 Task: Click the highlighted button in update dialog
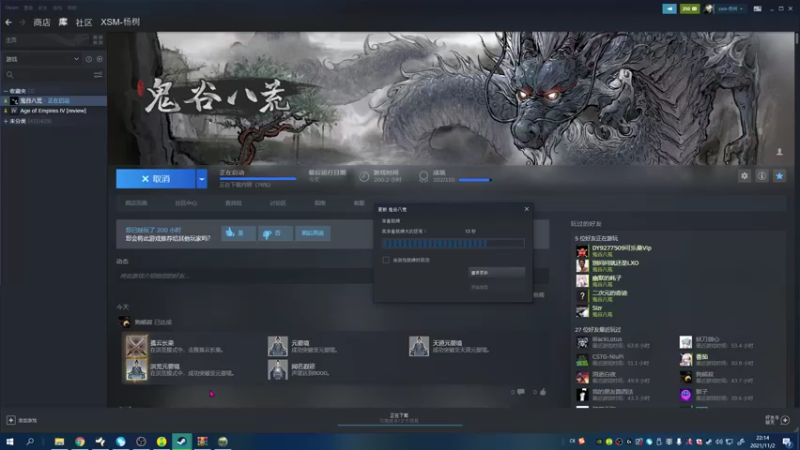(496, 272)
